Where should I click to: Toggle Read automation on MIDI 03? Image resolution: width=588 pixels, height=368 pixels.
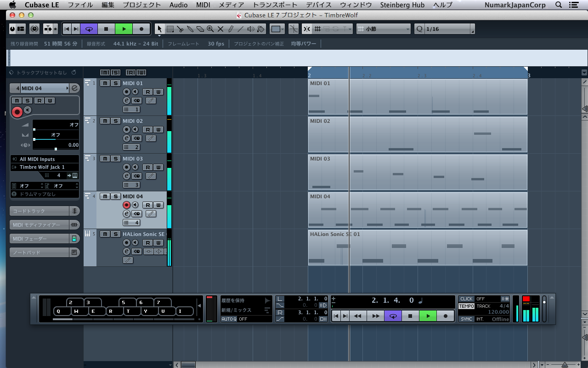coord(148,167)
